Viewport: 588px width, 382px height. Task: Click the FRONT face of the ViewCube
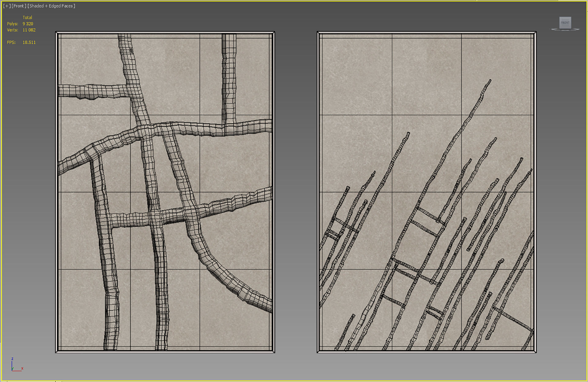tap(565, 23)
